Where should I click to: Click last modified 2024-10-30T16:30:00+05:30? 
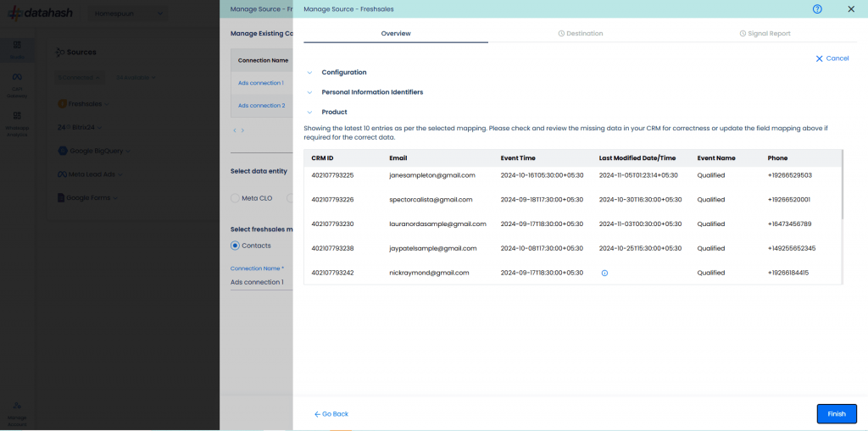tap(640, 199)
